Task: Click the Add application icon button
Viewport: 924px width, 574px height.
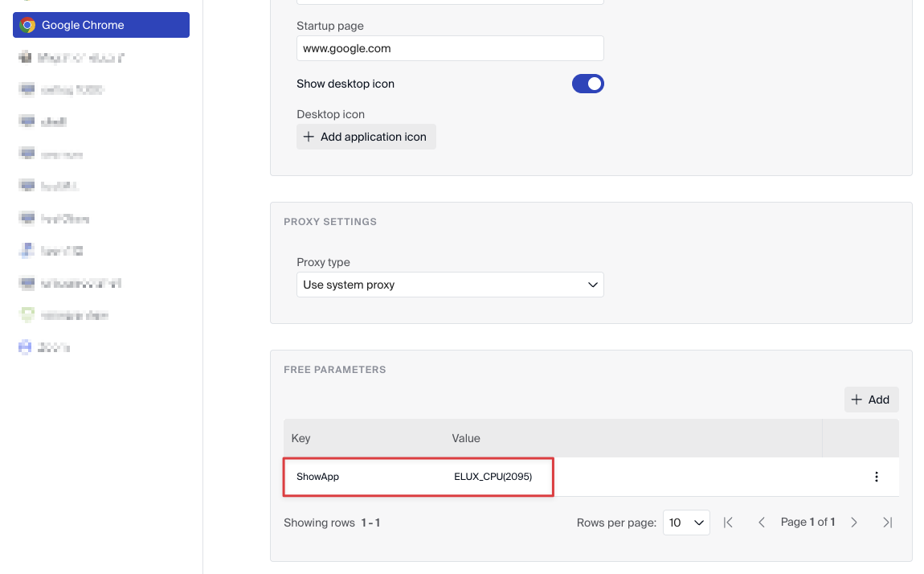Action: 366,137
